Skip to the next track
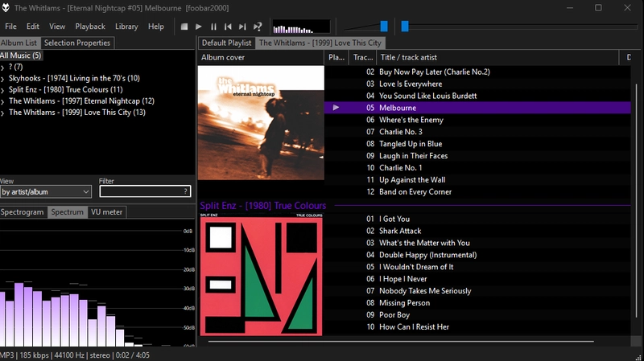 coord(242,27)
